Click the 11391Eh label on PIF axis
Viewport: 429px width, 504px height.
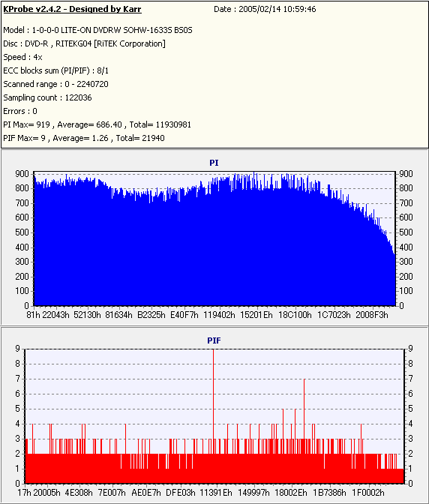216,493
